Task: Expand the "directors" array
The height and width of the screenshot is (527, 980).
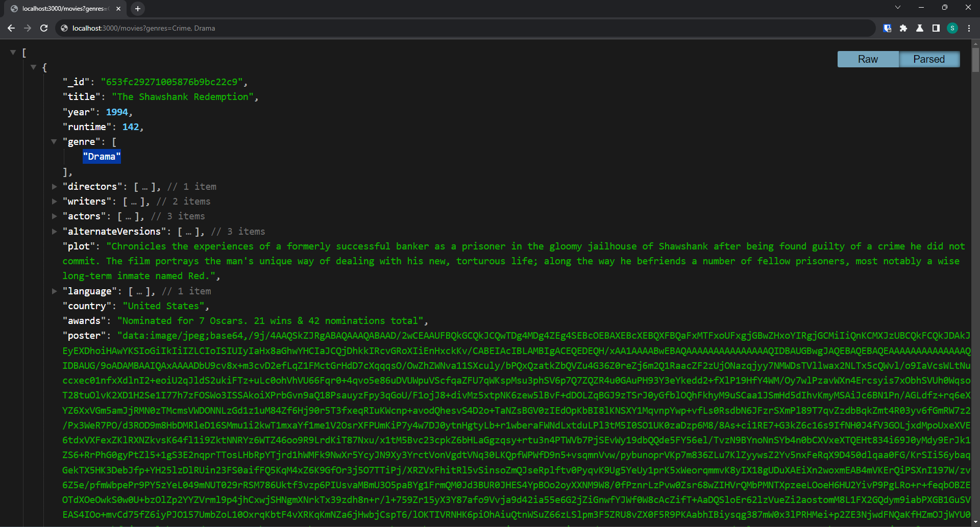Action: 54,187
